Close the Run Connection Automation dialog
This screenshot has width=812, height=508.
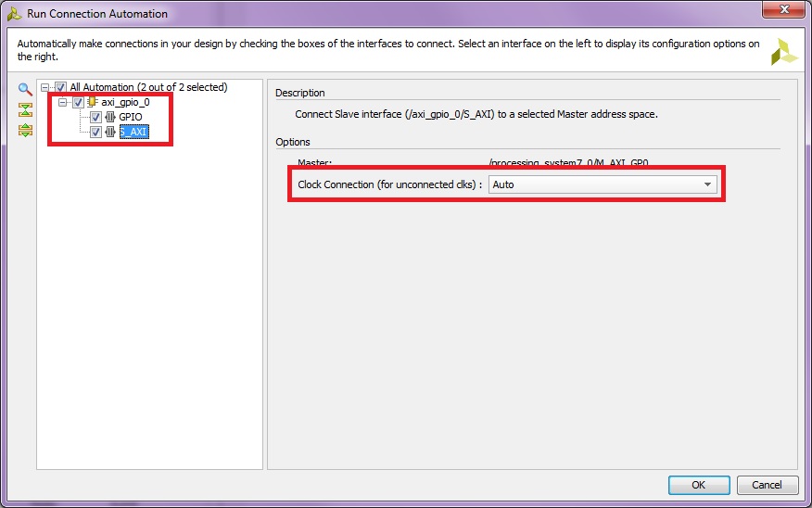coord(783,8)
